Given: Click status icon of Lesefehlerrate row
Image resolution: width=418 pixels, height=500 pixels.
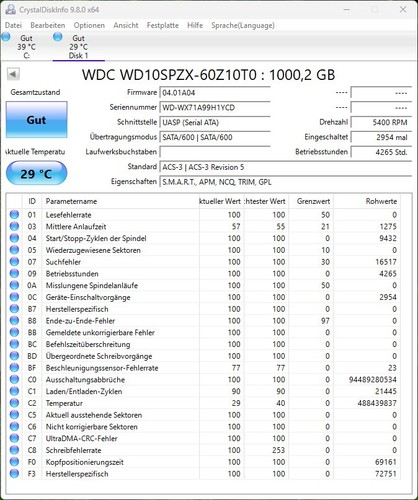Looking at the screenshot, I should pos(14,215).
